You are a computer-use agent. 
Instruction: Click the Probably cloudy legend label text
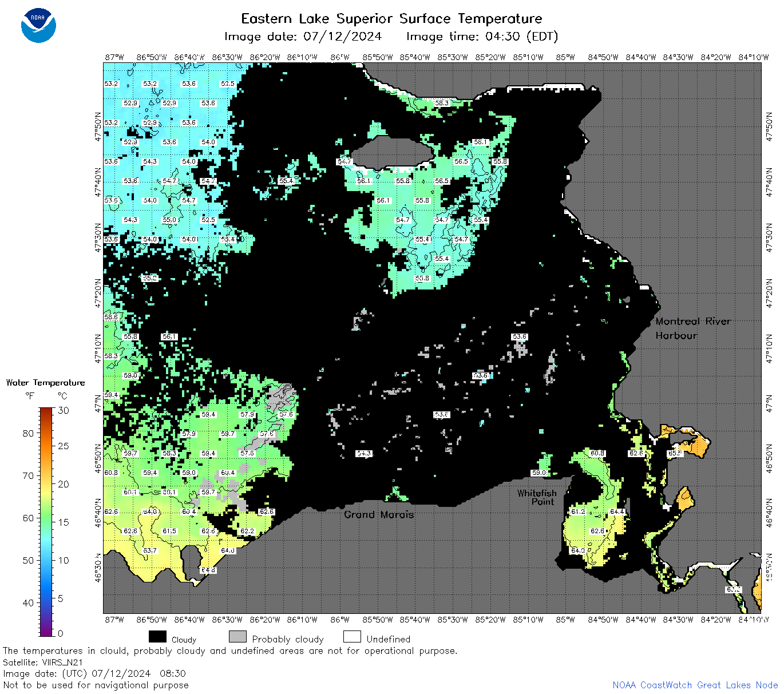tap(288, 639)
